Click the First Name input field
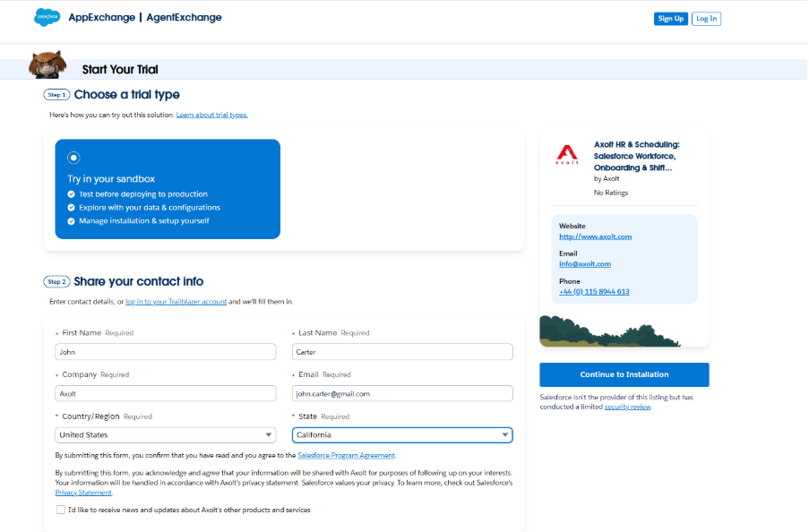Viewport: 809px width, 532px height. tap(165, 352)
